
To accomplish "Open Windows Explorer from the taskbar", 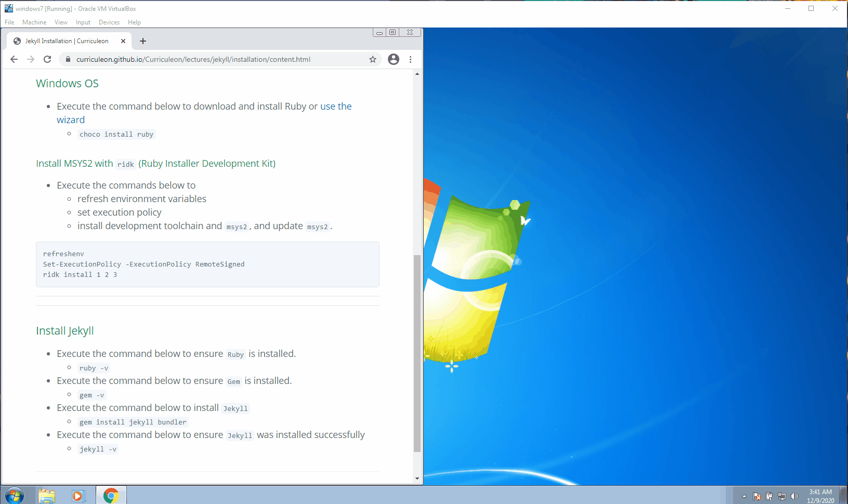I will (x=47, y=495).
